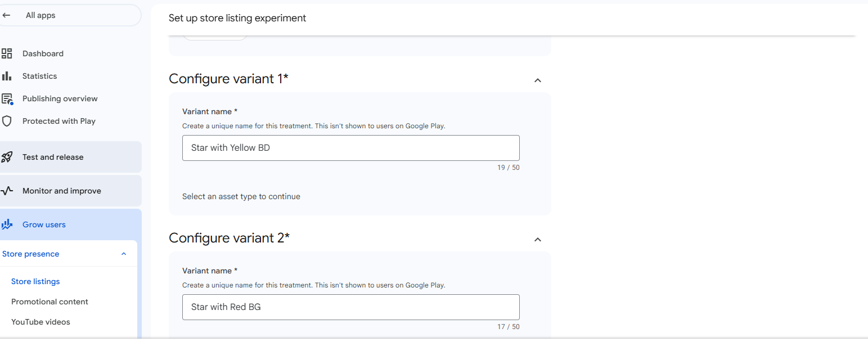Select the 'Select an asset type to continue' text
Image resolution: width=868 pixels, height=346 pixels.
click(x=241, y=196)
